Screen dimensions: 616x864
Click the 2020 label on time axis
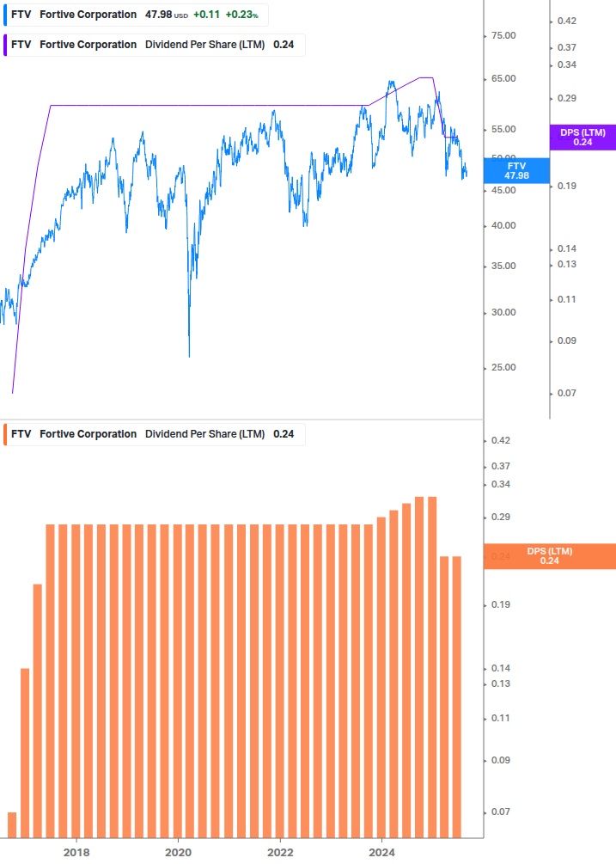click(x=178, y=851)
